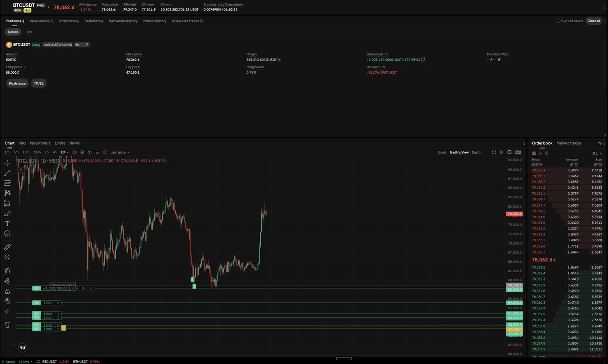Viewport: 608px width, 364px height.
Task: Take a chart snapshot with camera icon
Action: (105, 152)
